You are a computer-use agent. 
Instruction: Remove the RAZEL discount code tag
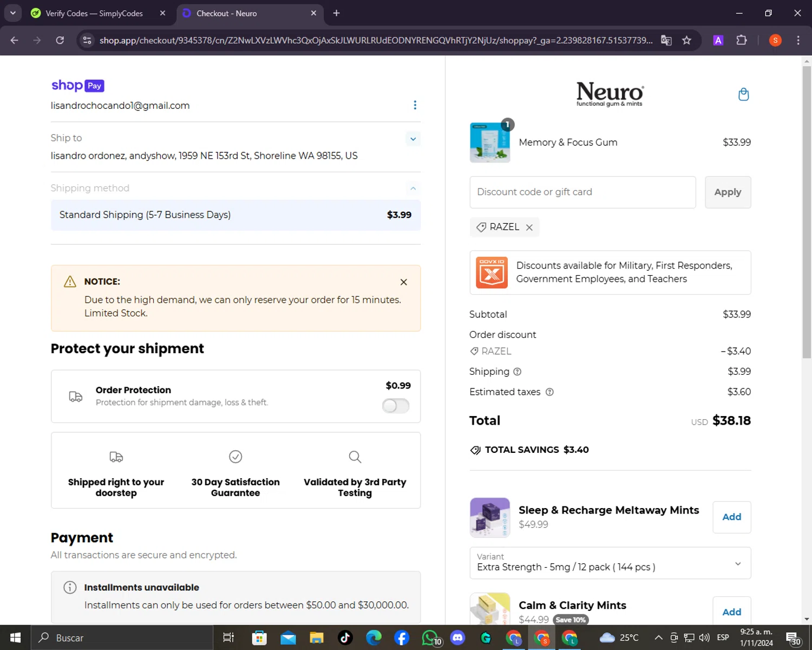click(x=529, y=227)
